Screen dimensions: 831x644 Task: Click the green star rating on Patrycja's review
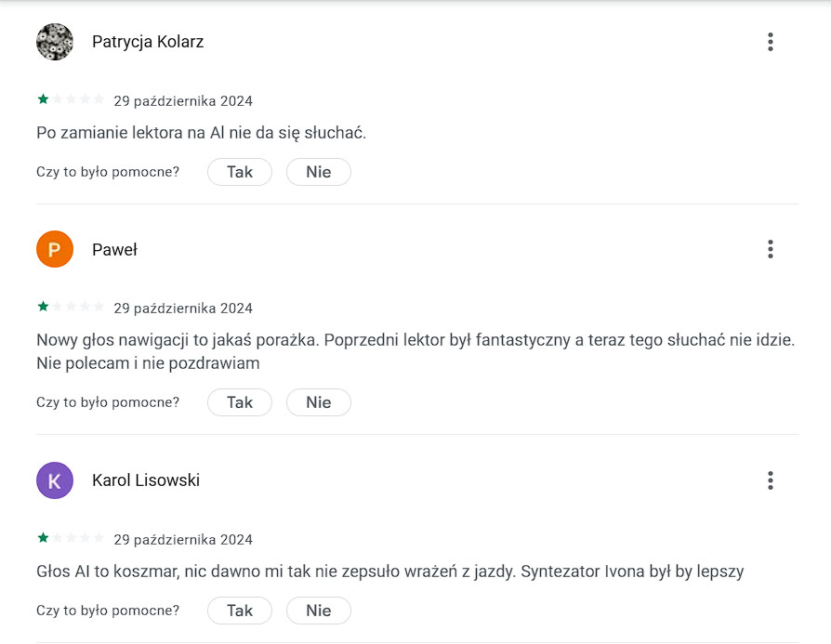tap(70, 99)
